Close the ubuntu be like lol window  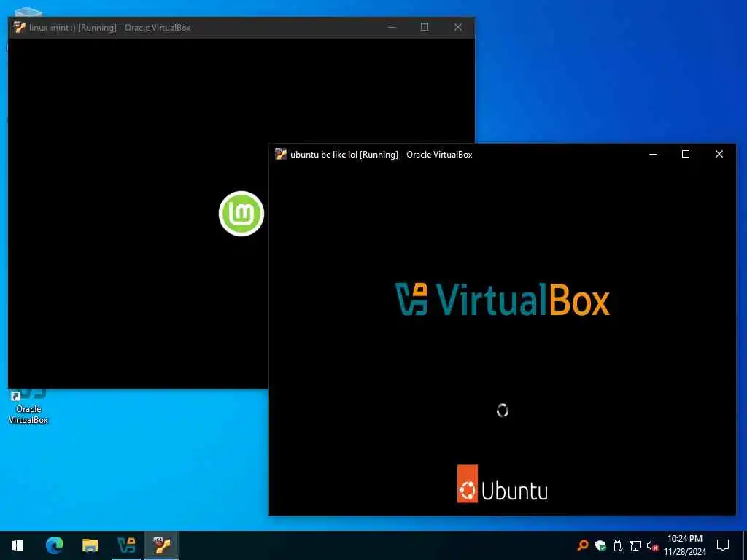[719, 154]
